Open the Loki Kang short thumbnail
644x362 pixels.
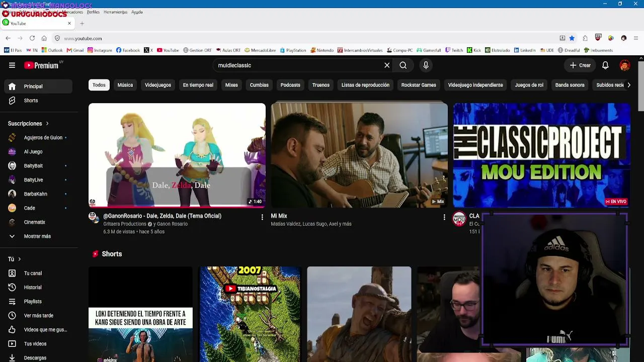click(x=140, y=314)
